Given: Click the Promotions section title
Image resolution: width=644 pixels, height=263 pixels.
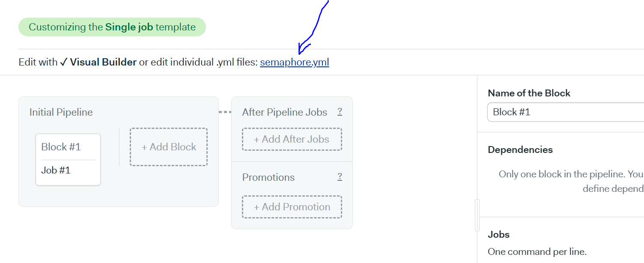Looking at the screenshot, I should pos(268,177).
